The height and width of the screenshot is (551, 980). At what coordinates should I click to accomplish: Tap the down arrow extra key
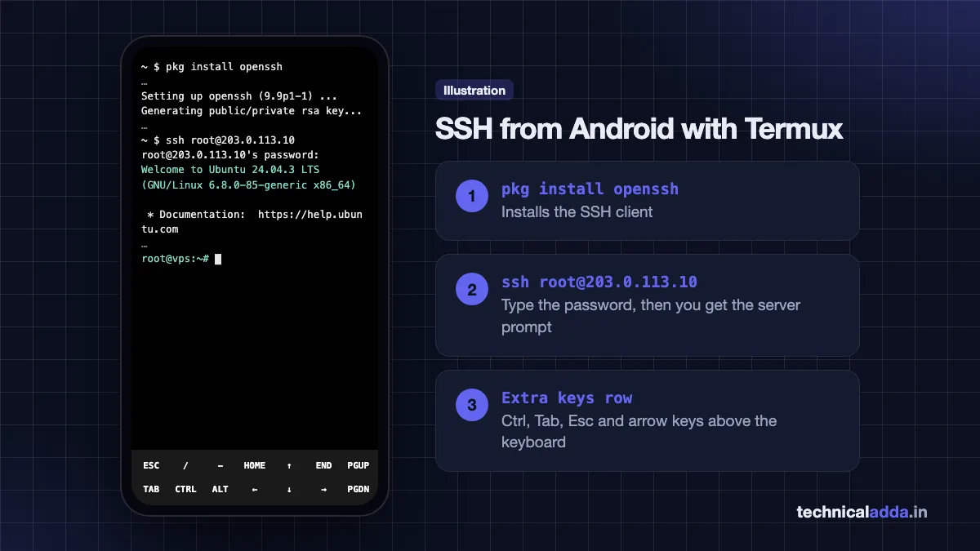coord(289,489)
